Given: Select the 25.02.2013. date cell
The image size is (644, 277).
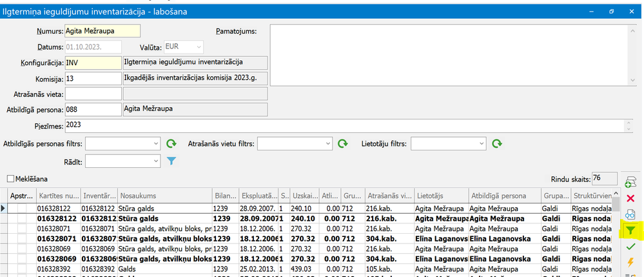Looking at the screenshot, I should pyautogui.click(x=259, y=270).
